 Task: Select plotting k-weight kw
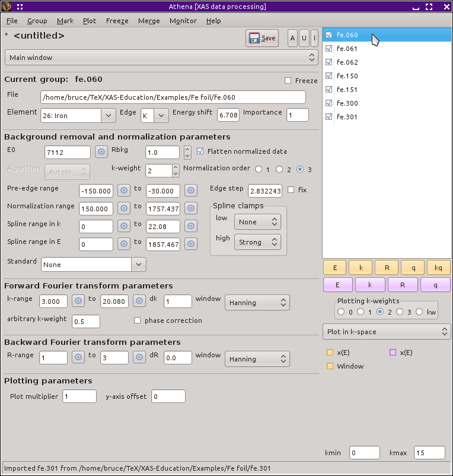pos(419,312)
